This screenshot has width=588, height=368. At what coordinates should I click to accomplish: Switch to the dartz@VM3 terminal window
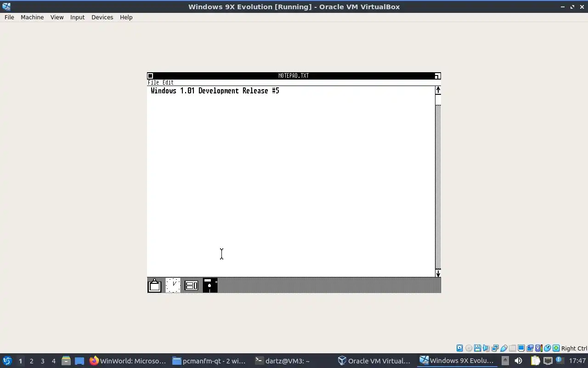point(292,361)
